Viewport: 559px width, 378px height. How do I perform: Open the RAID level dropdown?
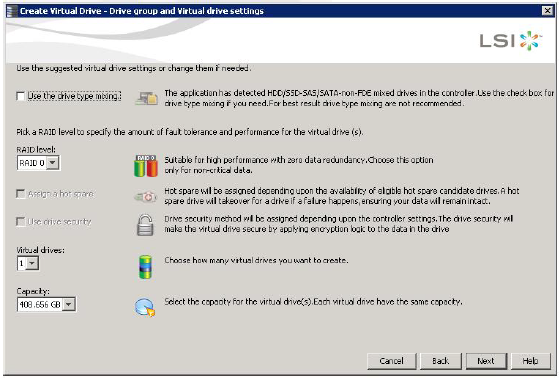click(53, 163)
